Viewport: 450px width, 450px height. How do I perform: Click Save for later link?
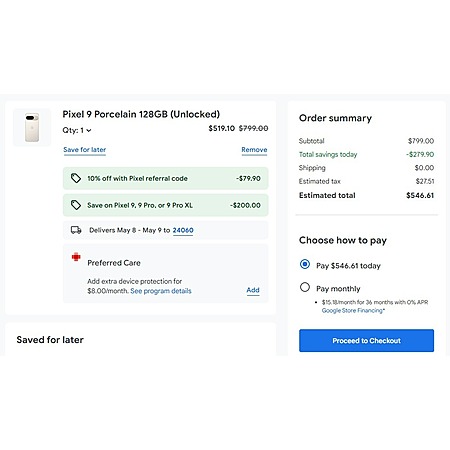pyautogui.click(x=85, y=150)
